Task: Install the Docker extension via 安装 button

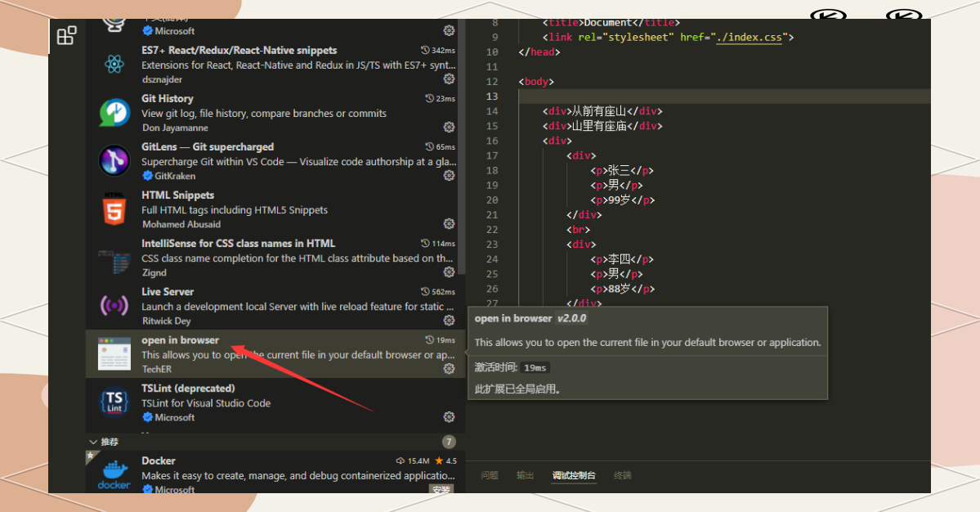Action: 441,489
